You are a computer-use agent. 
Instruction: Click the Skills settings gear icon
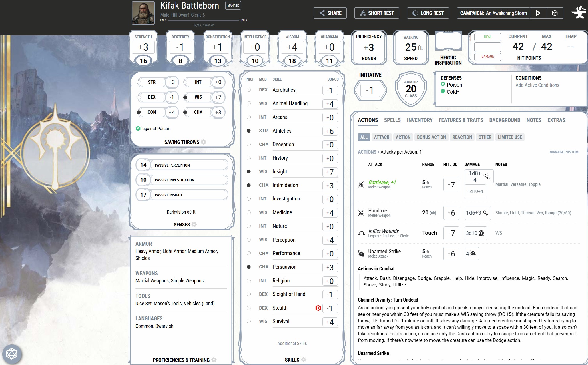click(x=304, y=360)
